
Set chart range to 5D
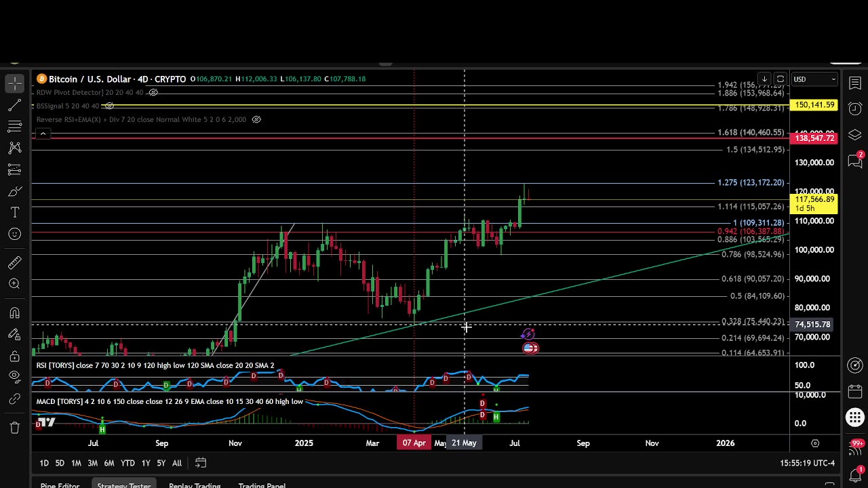(x=60, y=463)
